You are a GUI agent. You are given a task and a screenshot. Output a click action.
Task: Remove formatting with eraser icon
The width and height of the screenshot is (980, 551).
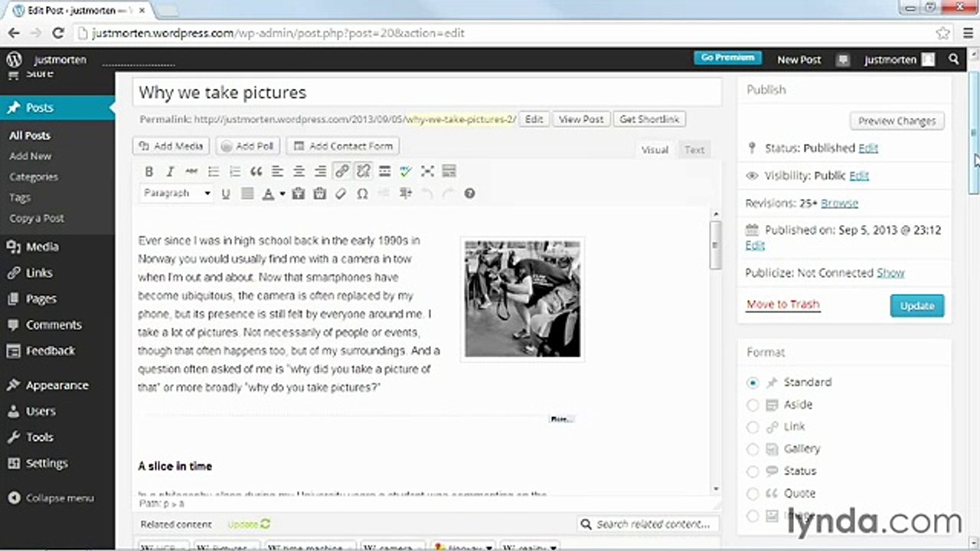pos(341,194)
